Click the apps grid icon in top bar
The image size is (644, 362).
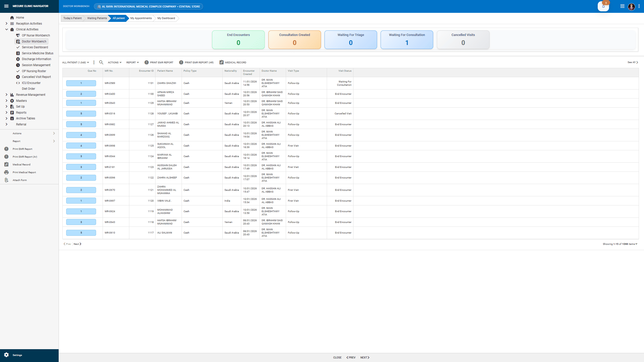(622, 6)
